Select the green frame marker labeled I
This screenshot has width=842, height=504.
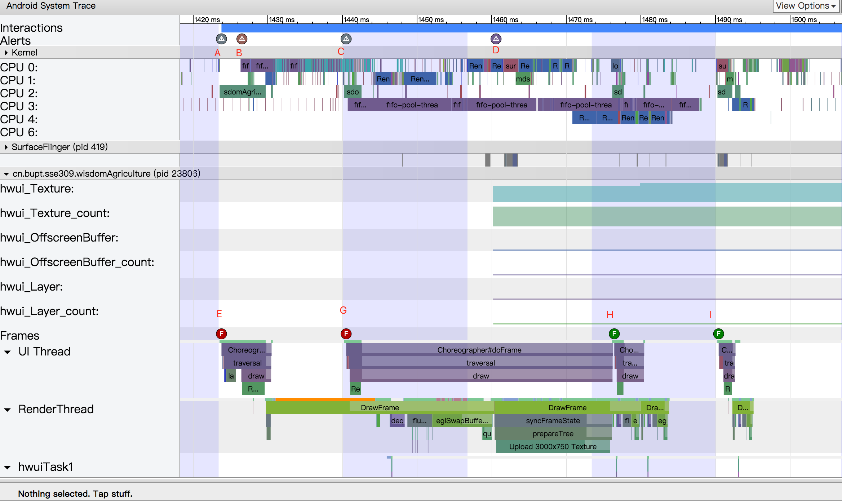[x=718, y=334]
